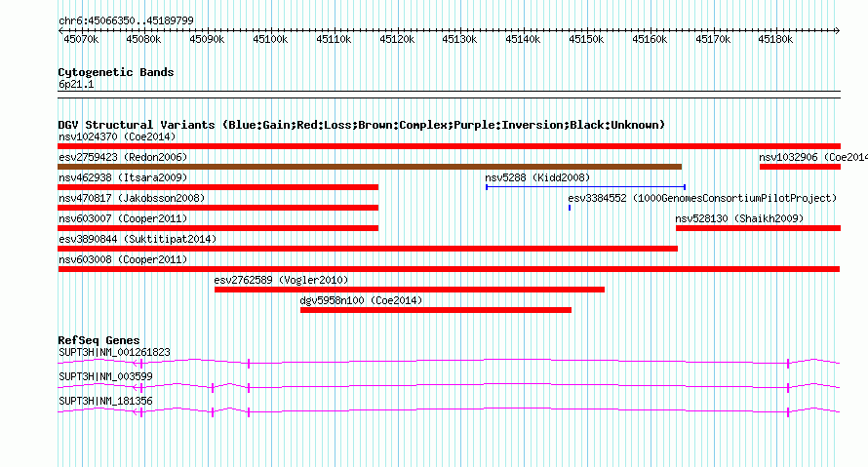Open the nsv470817 (Jakobsson2008) variant
The width and height of the screenshot is (868, 467).
point(218,208)
